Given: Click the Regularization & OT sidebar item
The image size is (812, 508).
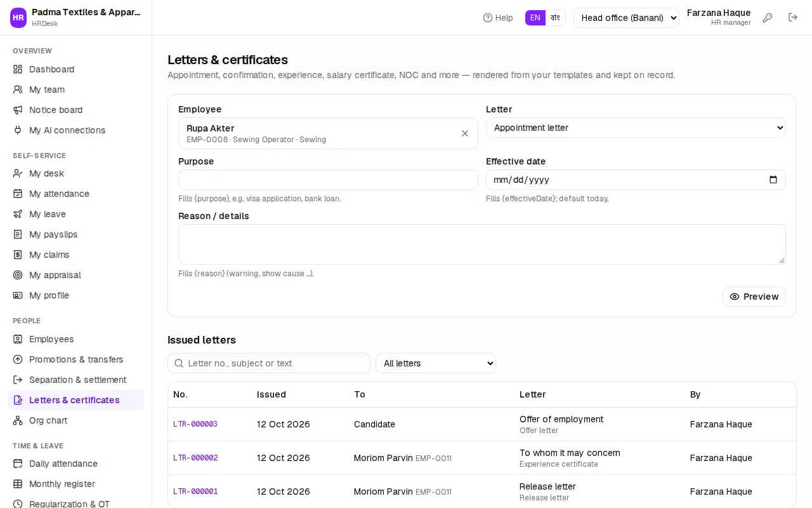Looking at the screenshot, I should [x=76, y=503].
